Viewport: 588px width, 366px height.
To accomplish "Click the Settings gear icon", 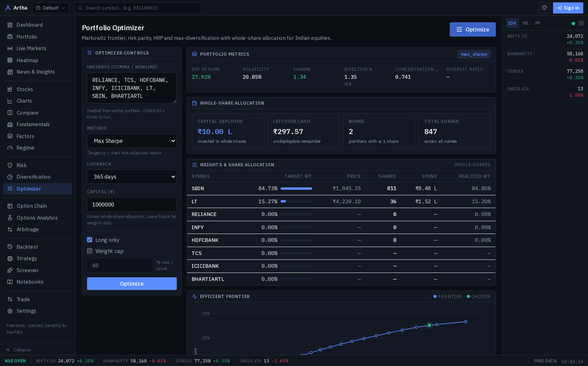I will [10, 311].
